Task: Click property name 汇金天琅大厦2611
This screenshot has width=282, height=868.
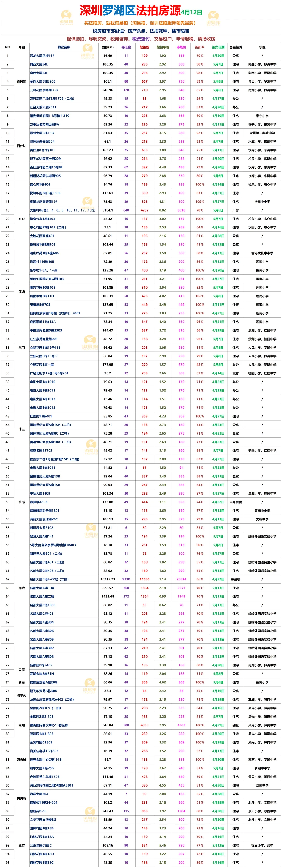Action: click(x=43, y=107)
